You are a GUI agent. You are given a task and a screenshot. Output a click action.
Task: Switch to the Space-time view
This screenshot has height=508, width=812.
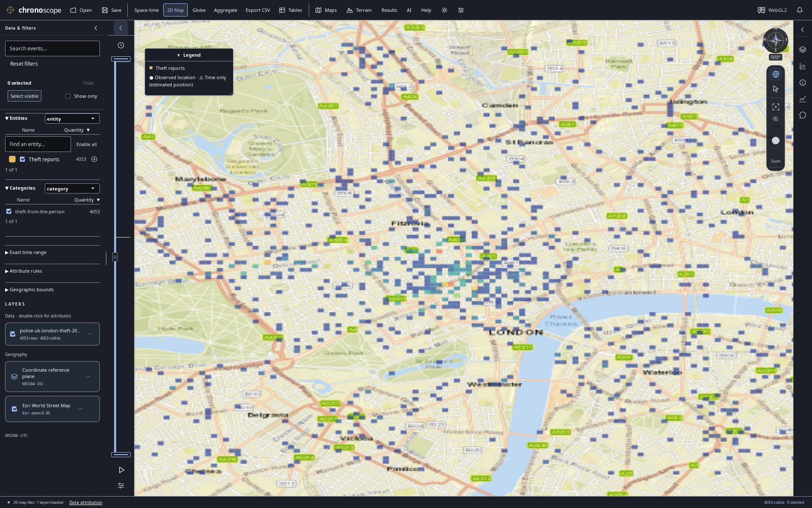click(146, 10)
